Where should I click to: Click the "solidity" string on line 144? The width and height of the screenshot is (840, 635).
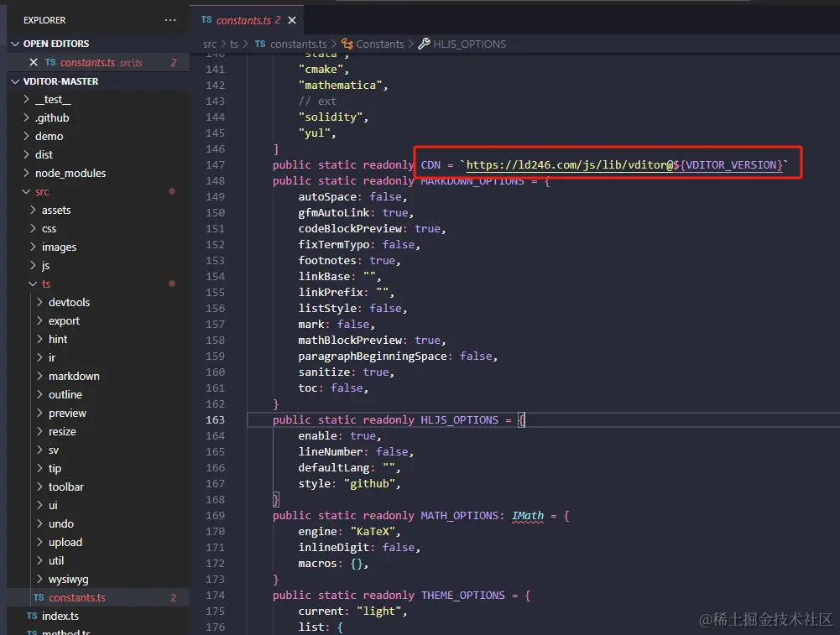(331, 117)
